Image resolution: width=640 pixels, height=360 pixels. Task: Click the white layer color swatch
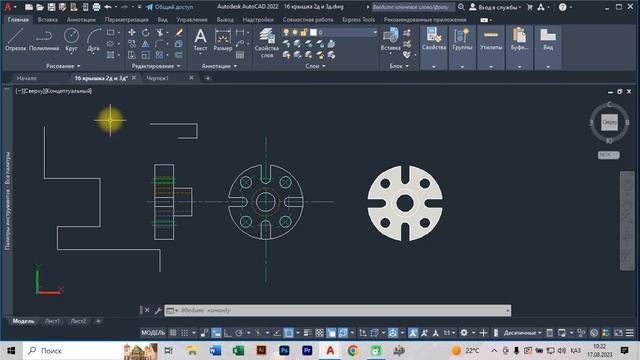(313, 32)
